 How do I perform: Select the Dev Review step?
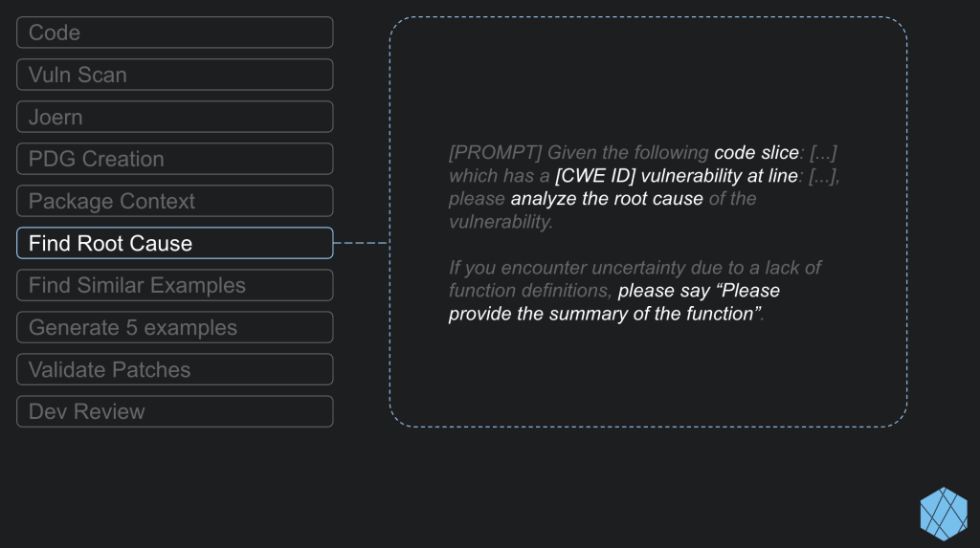coord(175,411)
